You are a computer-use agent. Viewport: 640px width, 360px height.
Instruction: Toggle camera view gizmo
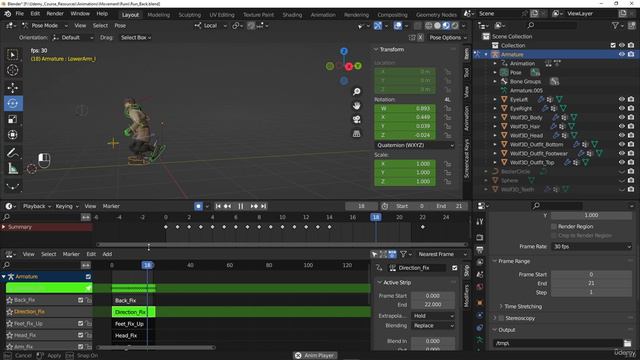[356, 119]
